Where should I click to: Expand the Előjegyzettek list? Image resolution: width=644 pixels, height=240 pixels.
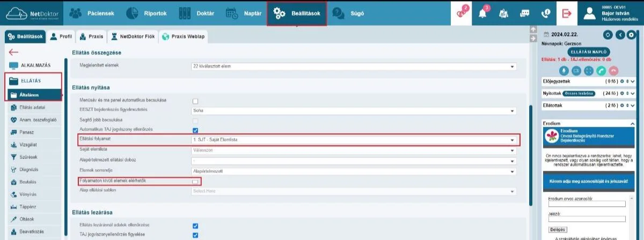click(633, 82)
